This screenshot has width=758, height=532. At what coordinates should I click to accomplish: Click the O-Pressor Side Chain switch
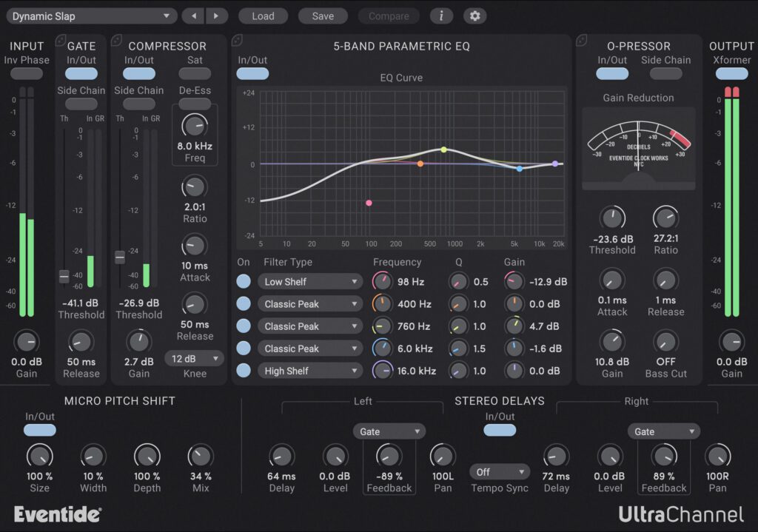click(x=665, y=73)
